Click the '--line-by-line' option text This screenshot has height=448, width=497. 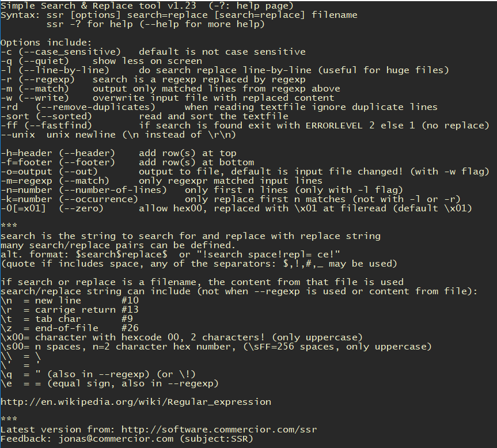click(64, 70)
